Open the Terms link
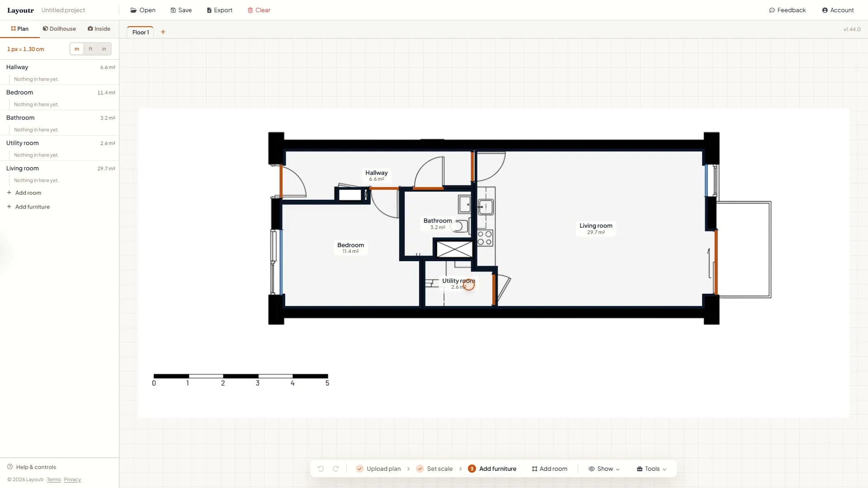 tap(54, 480)
